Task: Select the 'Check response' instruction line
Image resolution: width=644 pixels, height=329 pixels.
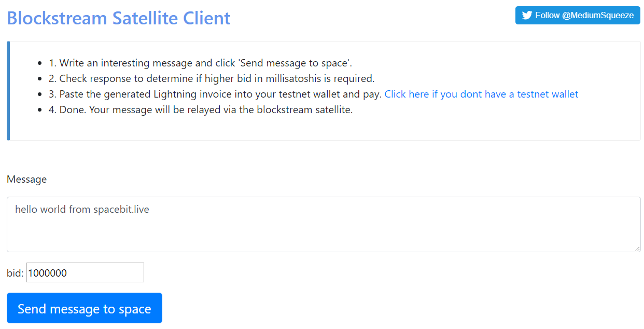Action: pyautogui.click(x=212, y=79)
